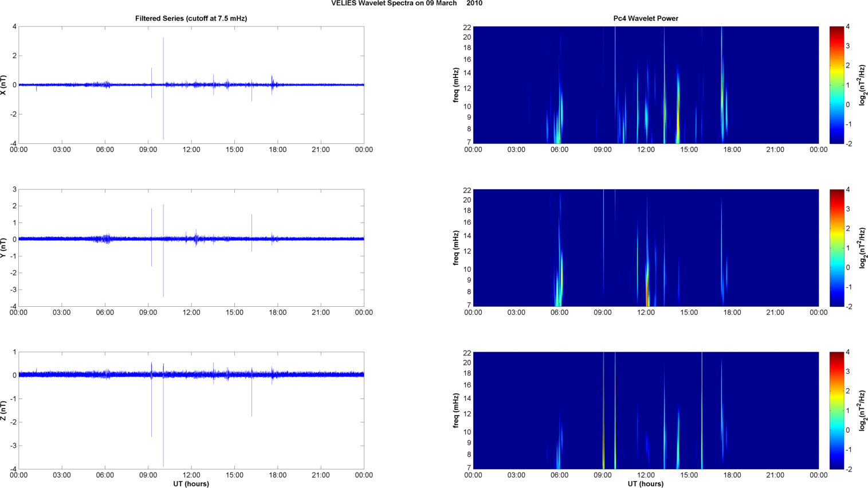Click the colorbar beside the top wavelet spectrogram
Image resolution: width=868 pixels, height=488 pixels.
click(x=836, y=85)
